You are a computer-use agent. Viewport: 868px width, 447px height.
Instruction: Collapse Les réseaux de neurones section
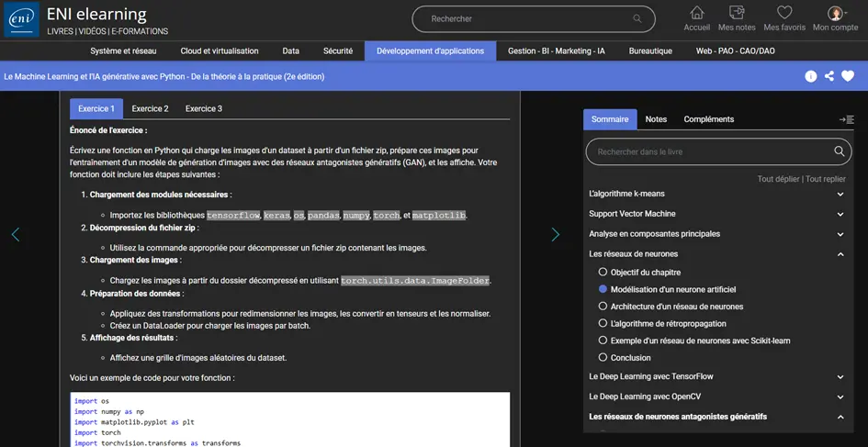840,254
